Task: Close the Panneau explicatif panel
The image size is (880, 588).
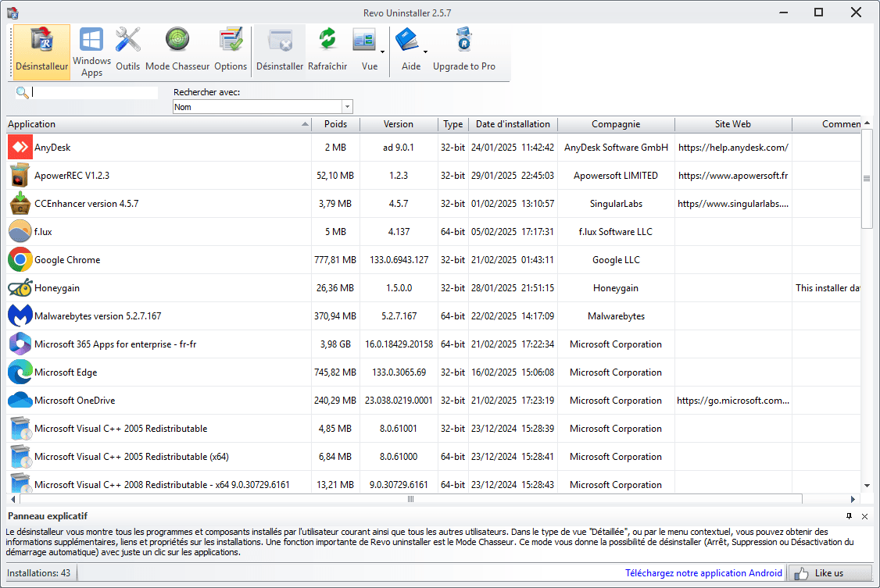Action: pos(865,516)
